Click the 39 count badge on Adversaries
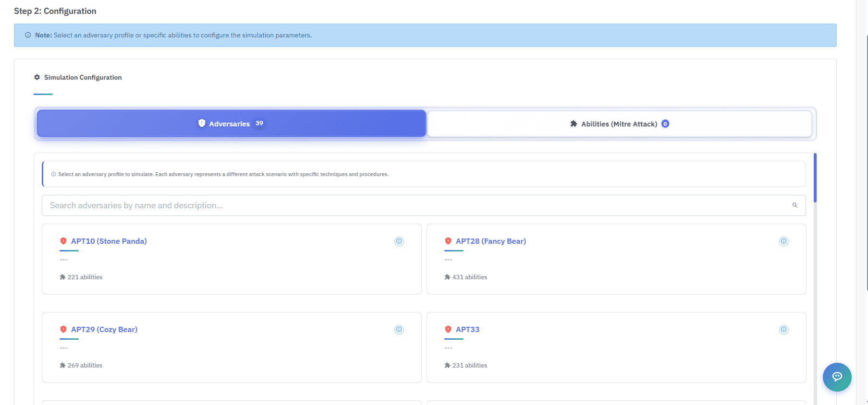Viewport: 868px width, 405px height. [x=259, y=123]
